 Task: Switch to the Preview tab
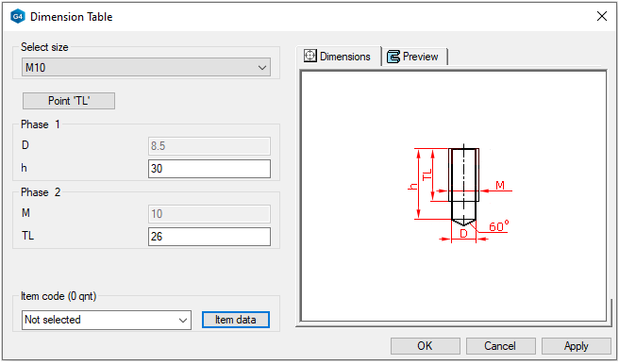coord(413,57)
